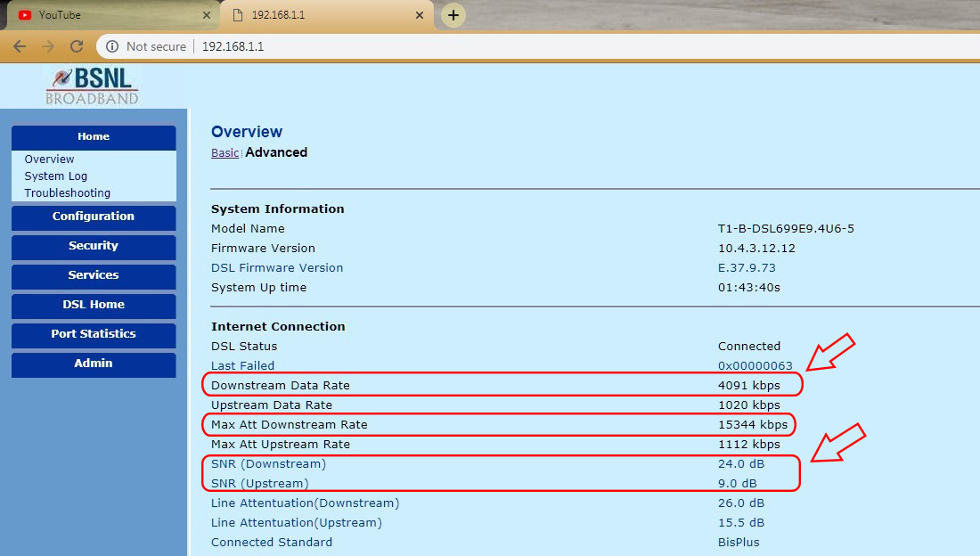Screen dimensions: 980x556
Task: Select System Log in sidebar
Action: click(56, 176)
